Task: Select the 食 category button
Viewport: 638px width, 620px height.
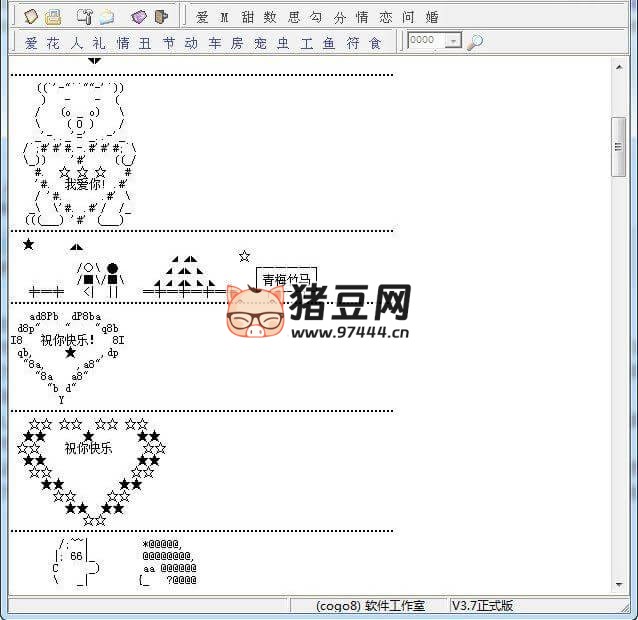Action: [x=375, y=42]
